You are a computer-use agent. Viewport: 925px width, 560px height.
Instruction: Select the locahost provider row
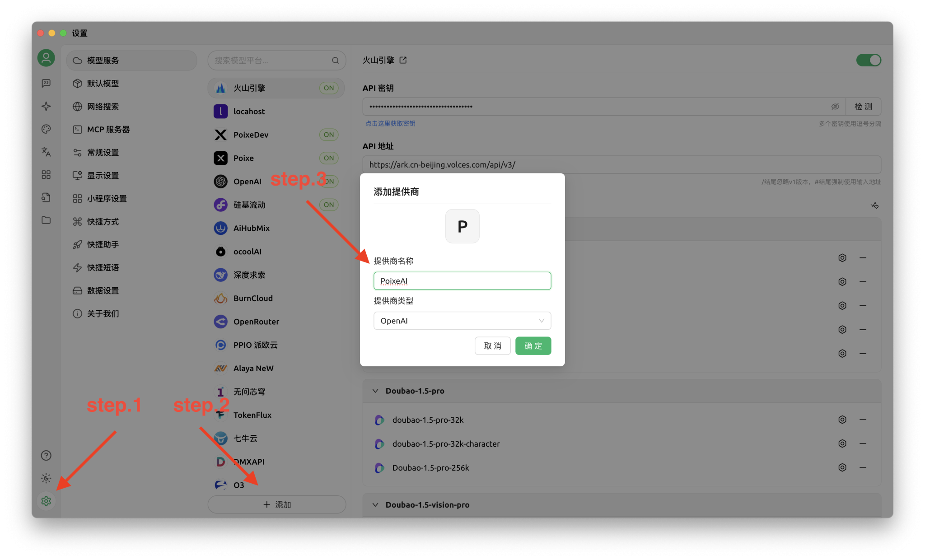pyautogui.click(x=276, y=112)
